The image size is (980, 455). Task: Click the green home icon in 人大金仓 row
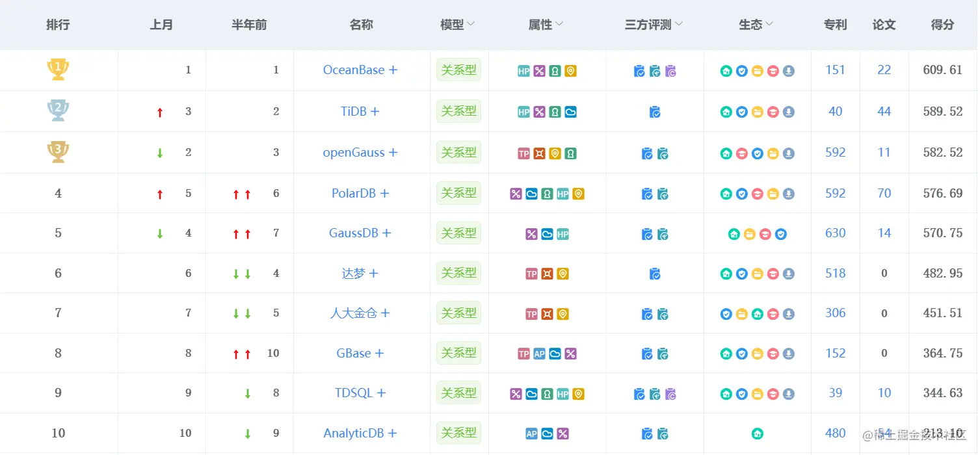(x=757, y=315)
